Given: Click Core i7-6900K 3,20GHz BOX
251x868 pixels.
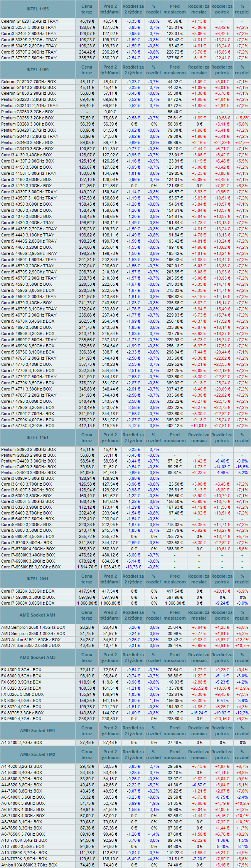Looking at the screenshot, I should point(28,561).
